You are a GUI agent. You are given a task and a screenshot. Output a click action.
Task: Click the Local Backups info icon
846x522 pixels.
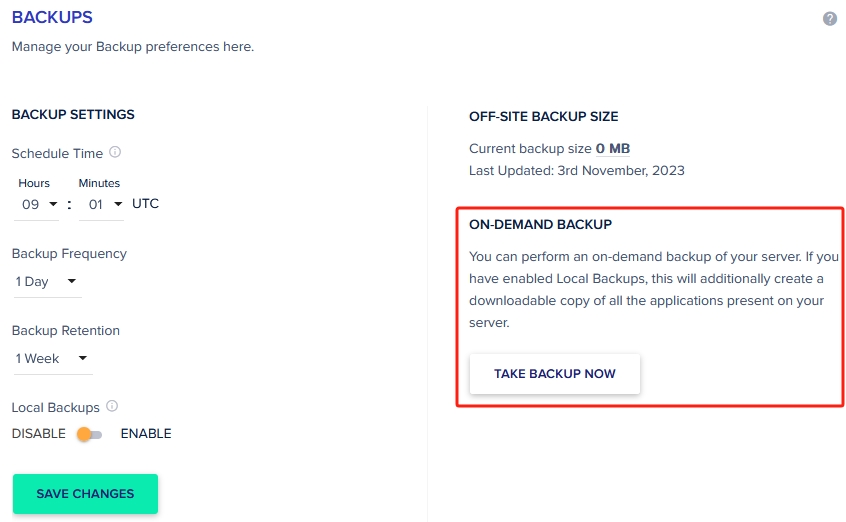click(112, 407)
